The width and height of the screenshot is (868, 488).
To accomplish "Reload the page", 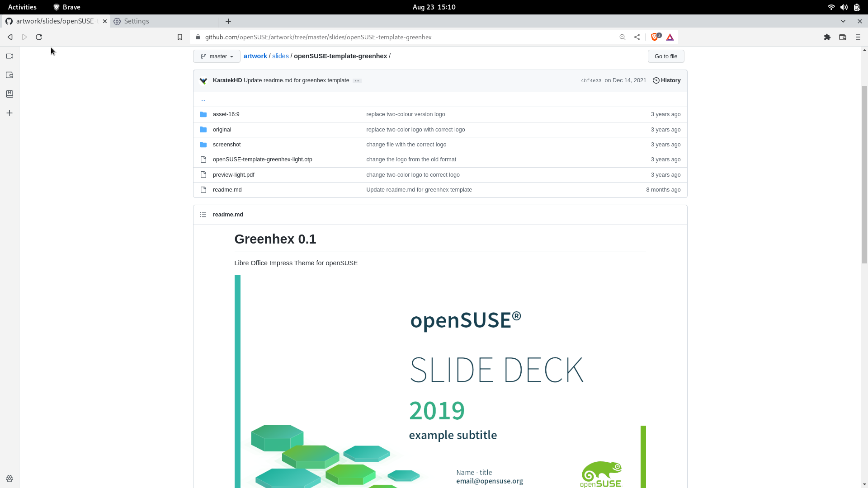I will point(39,37).
